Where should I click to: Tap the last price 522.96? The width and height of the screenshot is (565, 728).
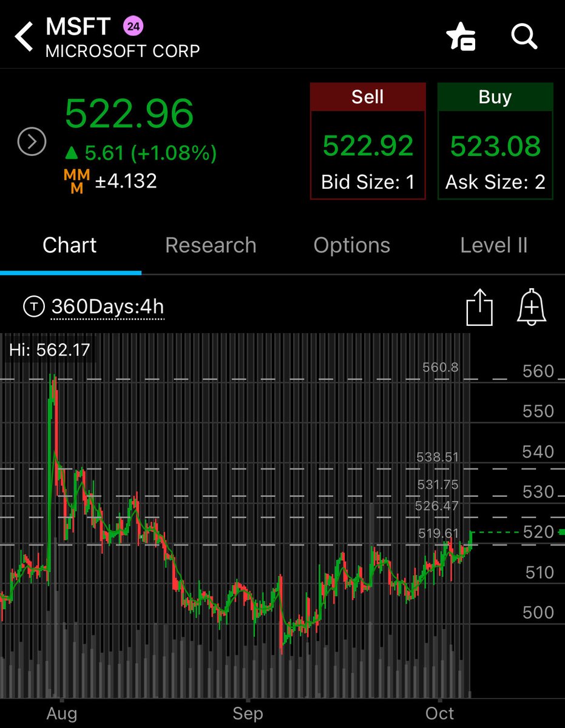129,113
